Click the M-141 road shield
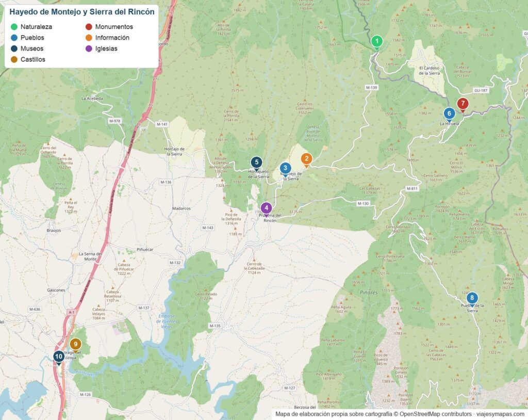528x420 pixels. [162, 124]
